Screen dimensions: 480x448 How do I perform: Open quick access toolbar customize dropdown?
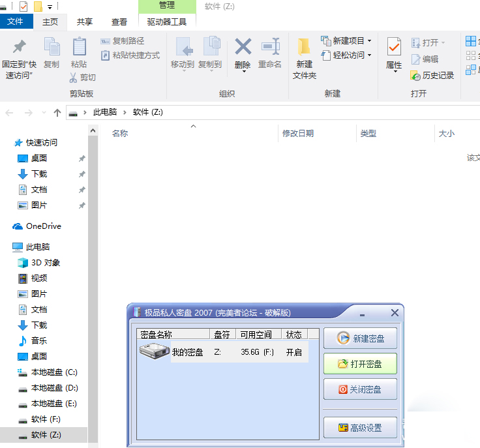coord(50,7)
